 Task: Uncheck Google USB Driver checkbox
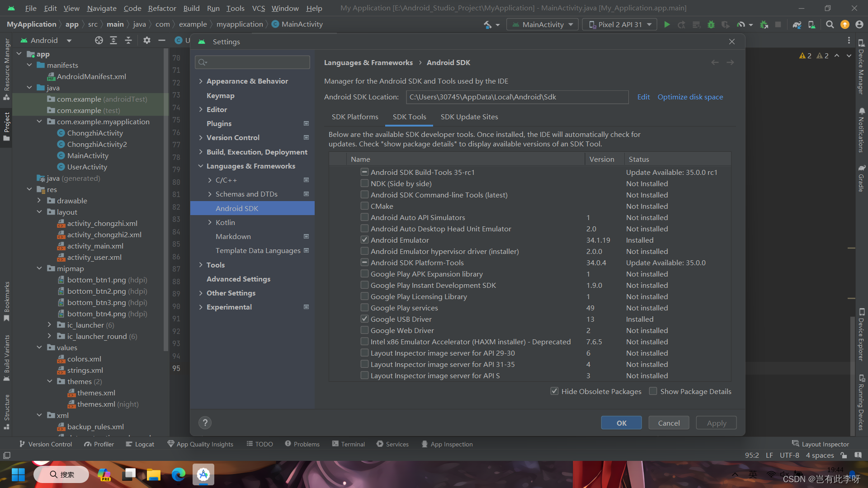click(364, 319)
